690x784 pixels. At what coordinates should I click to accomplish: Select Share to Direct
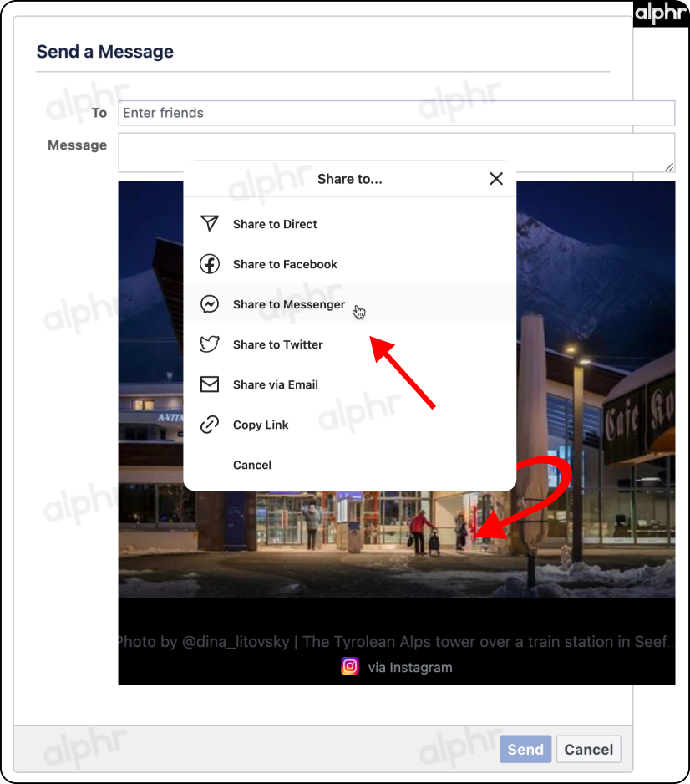(350, 224)
